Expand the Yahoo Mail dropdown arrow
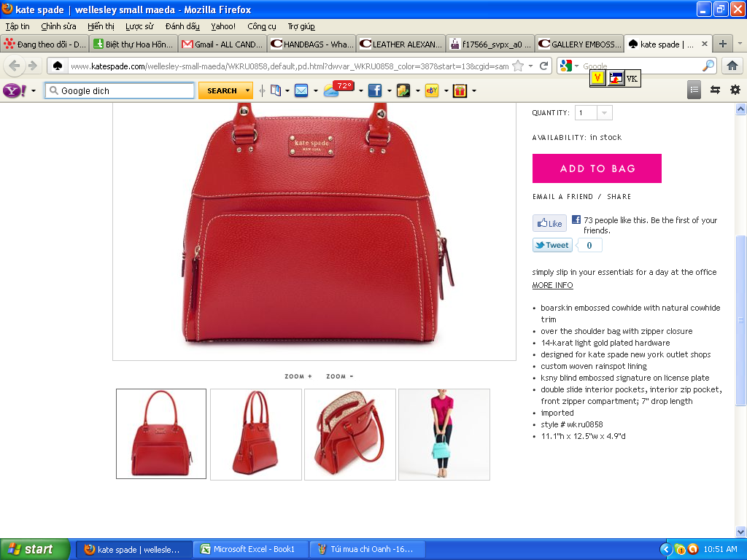Image resolution: width=747 pixels, height=560 pixels. (x=315, y=90)
